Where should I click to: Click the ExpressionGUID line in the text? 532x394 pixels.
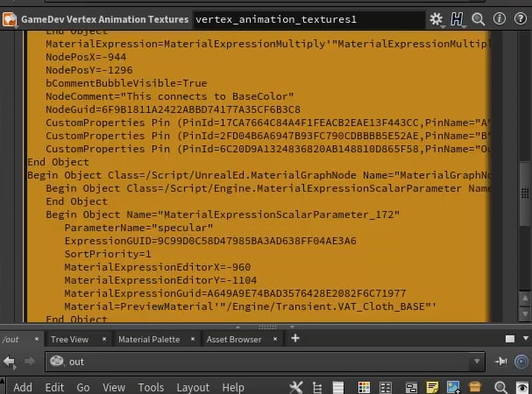[210, 241]
